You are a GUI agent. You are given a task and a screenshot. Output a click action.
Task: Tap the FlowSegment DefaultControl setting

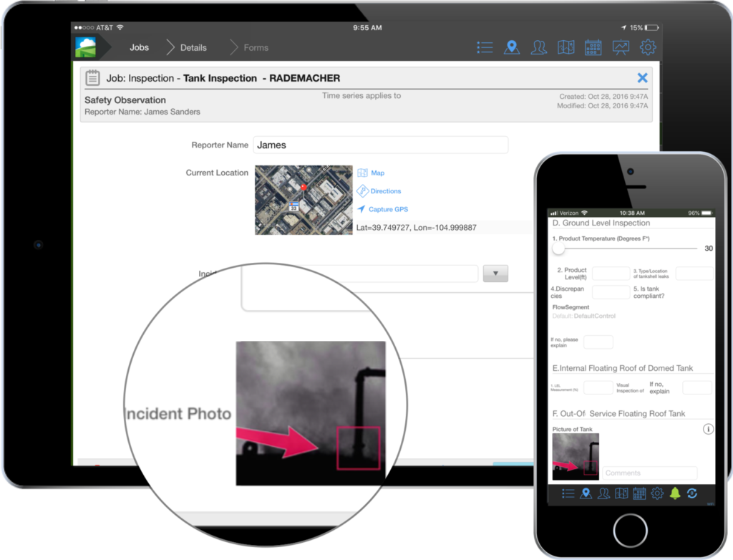(x=585, y=315)
